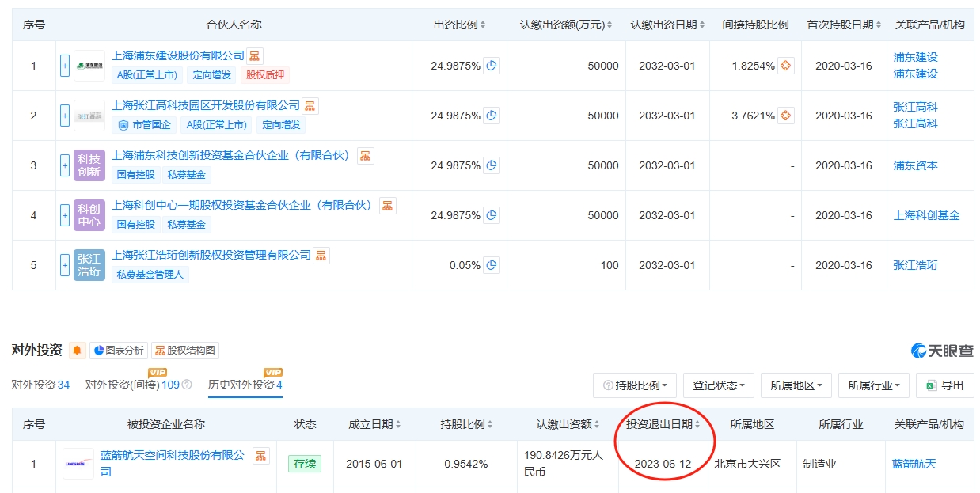Click the 市管国企 tag

[x=145, y=125]
